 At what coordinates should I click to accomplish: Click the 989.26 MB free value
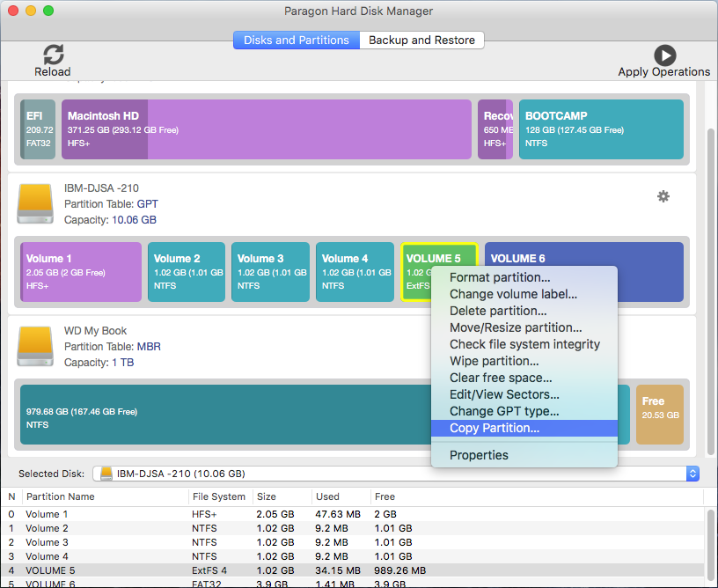coord(399,570)
